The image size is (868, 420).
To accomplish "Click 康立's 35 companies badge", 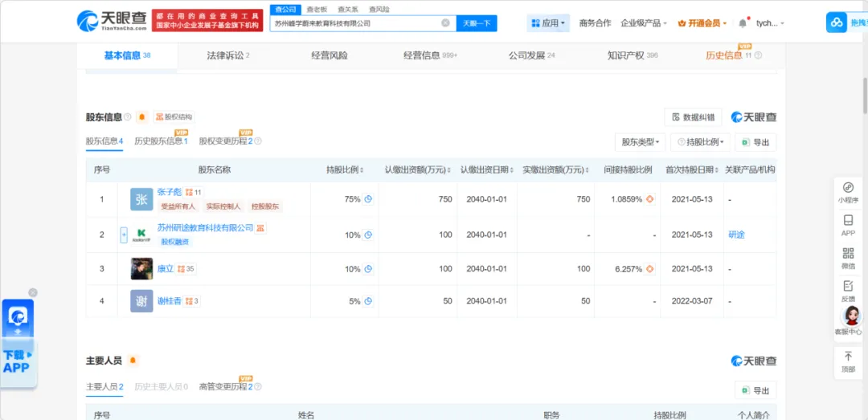I will (x=186, y=269).
